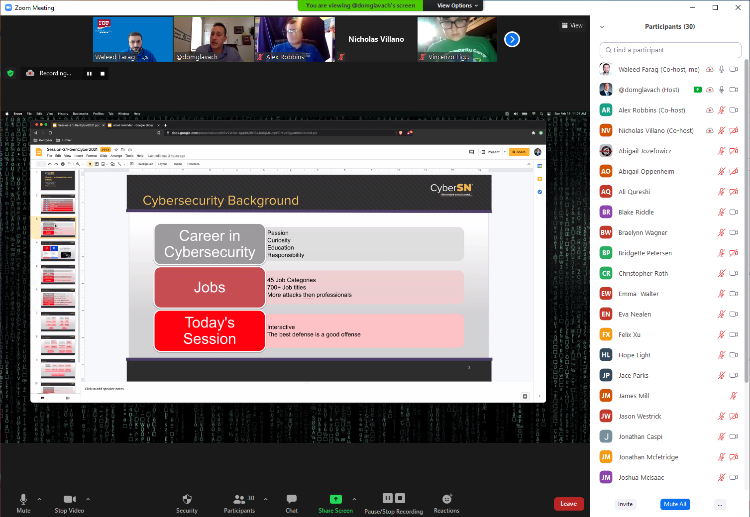Select the Nicholas Villano video tile
750x517 pixels.
click(x=376, y=39)
